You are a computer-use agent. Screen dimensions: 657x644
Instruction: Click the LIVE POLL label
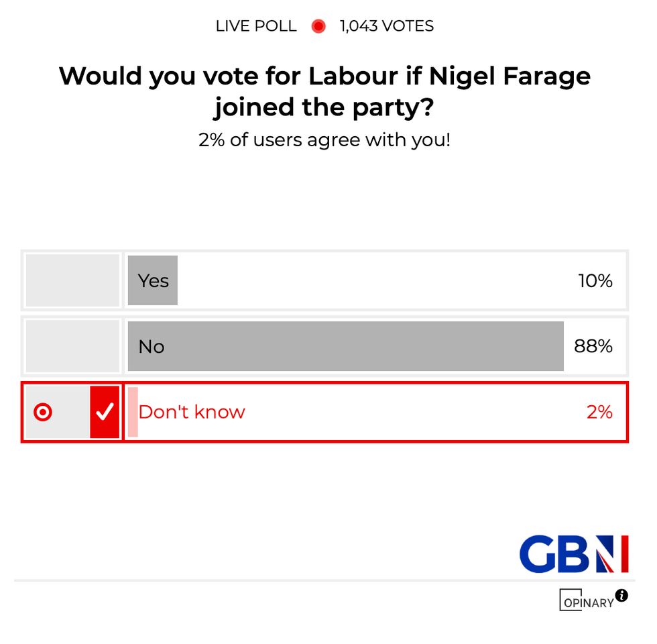pos(255,26)
